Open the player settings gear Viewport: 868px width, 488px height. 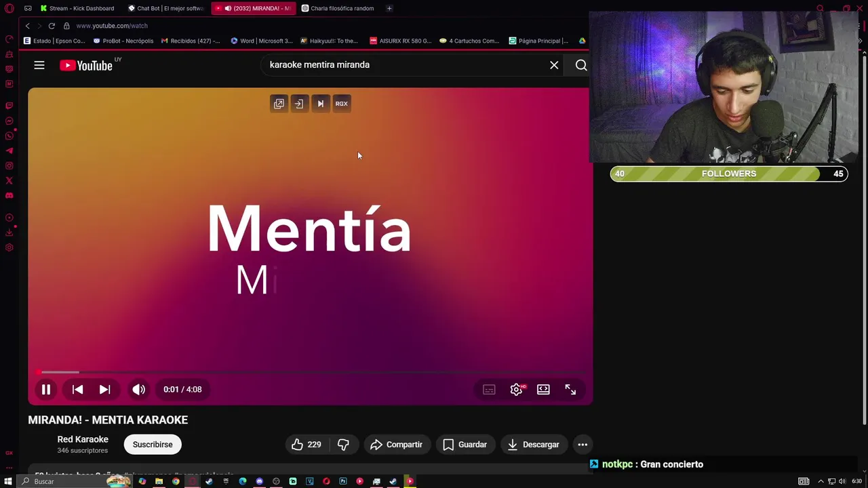pos(516,390)
